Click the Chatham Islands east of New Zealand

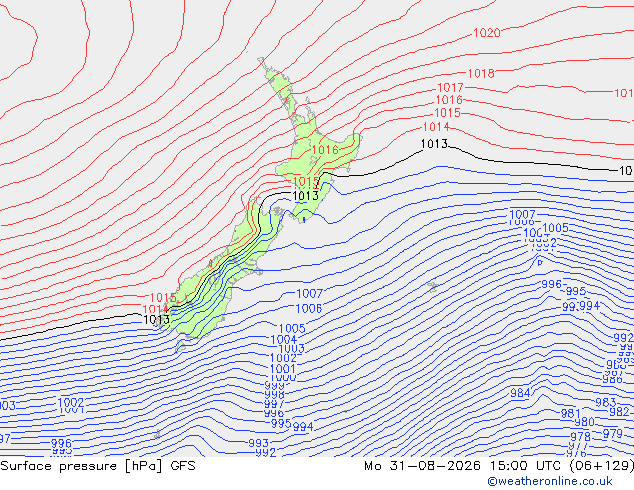pos(433,287)
